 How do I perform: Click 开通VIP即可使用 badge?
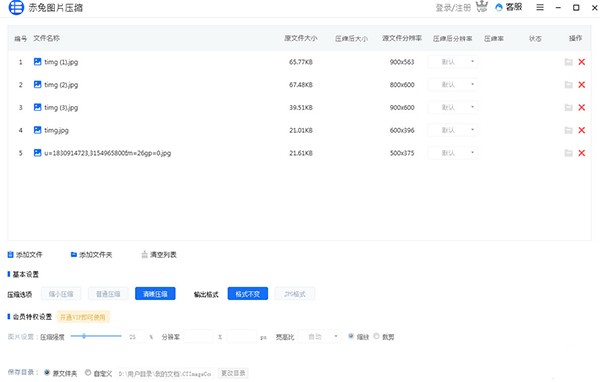[x=83, y=317]
